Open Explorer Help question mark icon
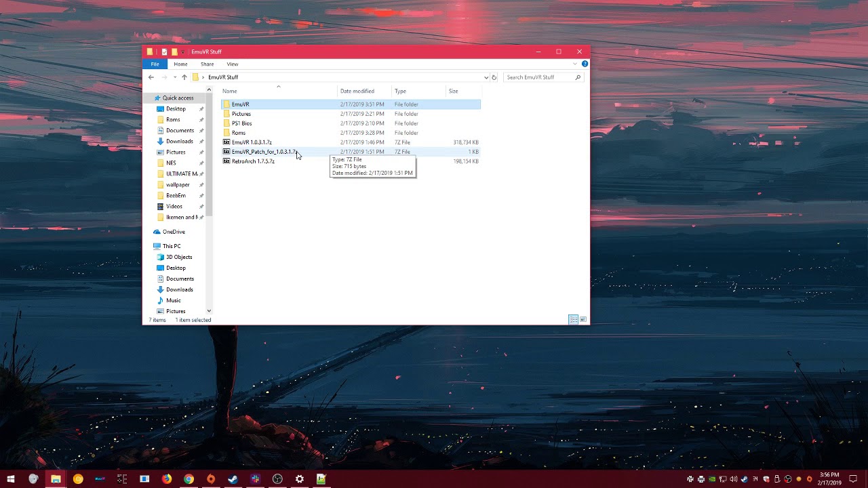Viewport: 868px width, 488px height. tap(585, 64)
